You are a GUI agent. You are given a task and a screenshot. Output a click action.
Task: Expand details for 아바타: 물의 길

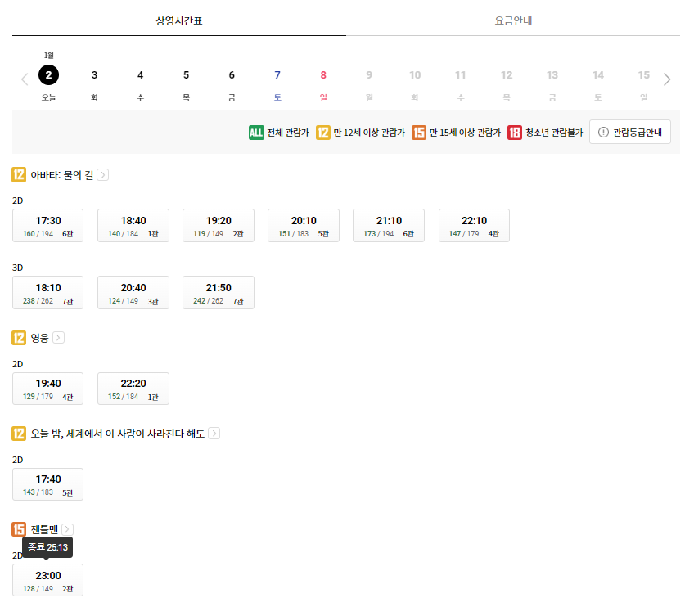click(x=102, y=175)
